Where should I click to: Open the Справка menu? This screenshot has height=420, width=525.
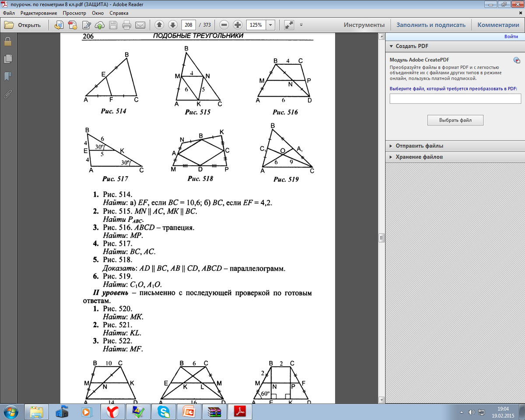pos(119,13)
